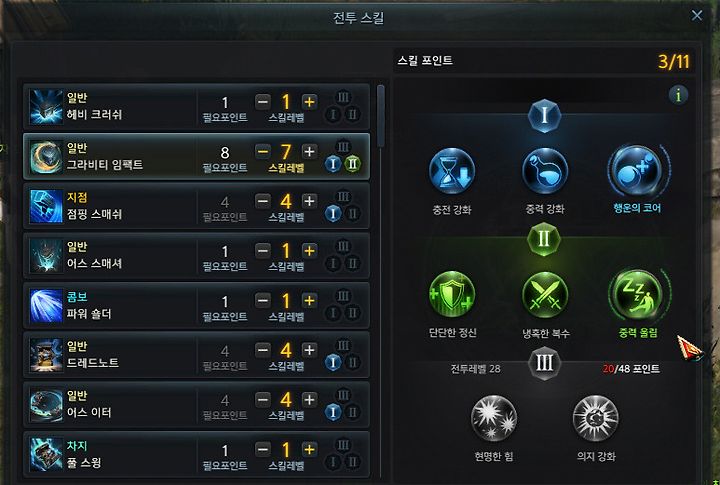Open the green info icon
The image size is (720, 485).
(x=678, y=95)
